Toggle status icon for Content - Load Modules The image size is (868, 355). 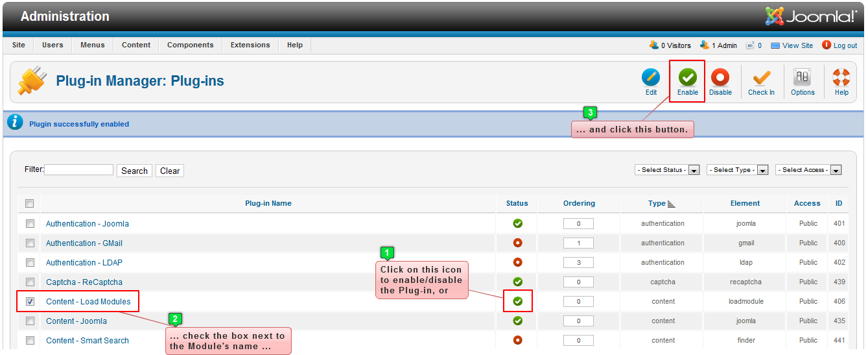517,301
